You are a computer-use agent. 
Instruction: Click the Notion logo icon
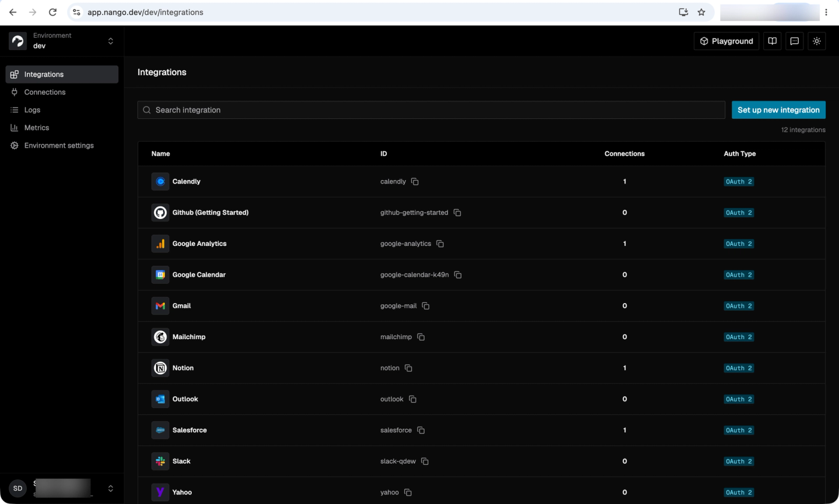(x=160, y=368)
